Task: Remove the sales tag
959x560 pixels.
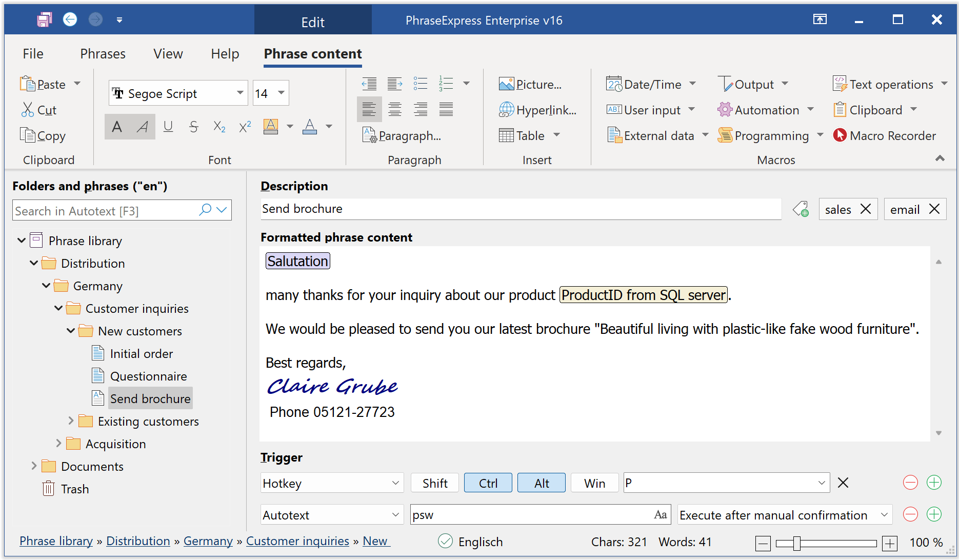Action: (866, 209)
